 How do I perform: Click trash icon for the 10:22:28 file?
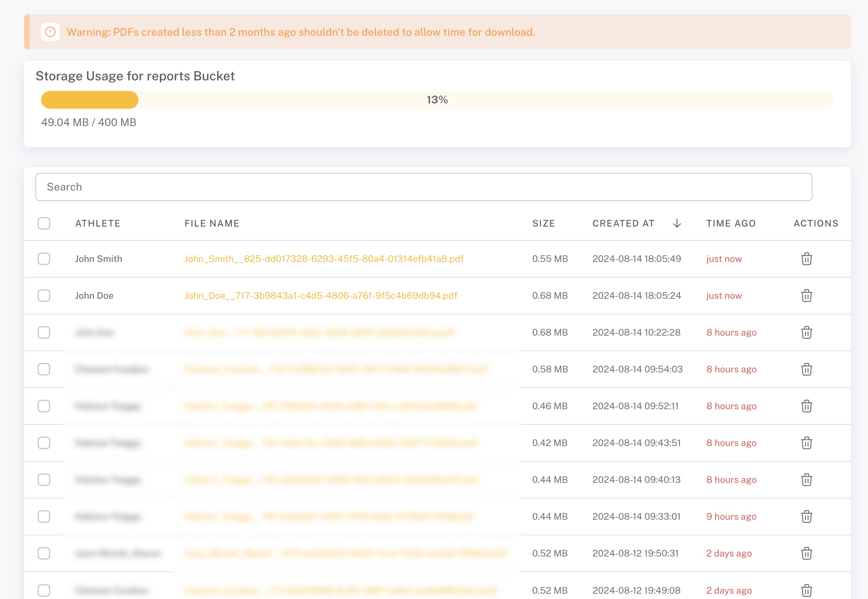click(x=806, y=332)
